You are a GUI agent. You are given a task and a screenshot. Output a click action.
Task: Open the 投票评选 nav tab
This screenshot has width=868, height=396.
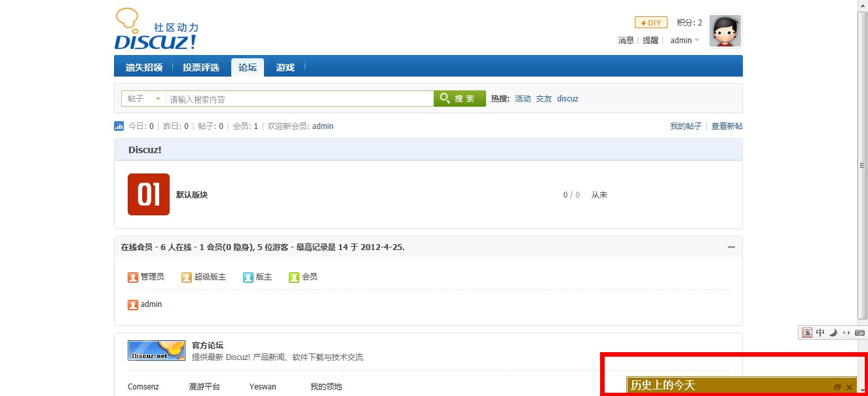click(201, 67)
